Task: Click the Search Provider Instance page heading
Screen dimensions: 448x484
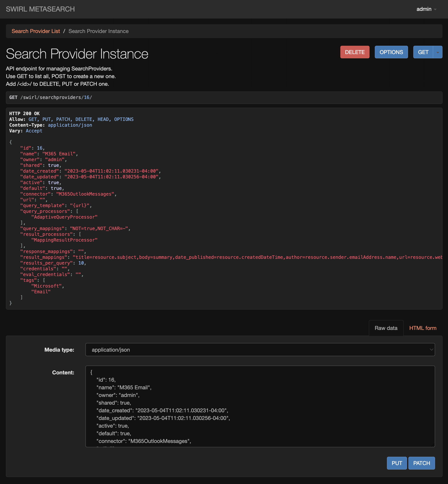Action: [x=77, y=54]
